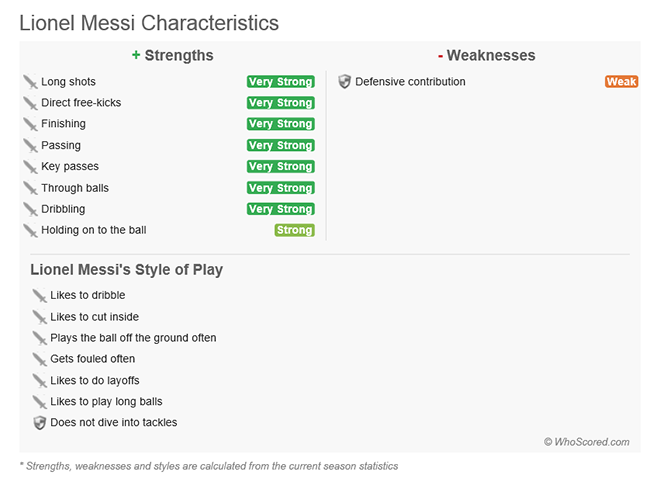Image resolution: width=650 pixels, height=482 pixels.
Task: Select the orange Weak rating badge
Action: click(x=621, y=82)
